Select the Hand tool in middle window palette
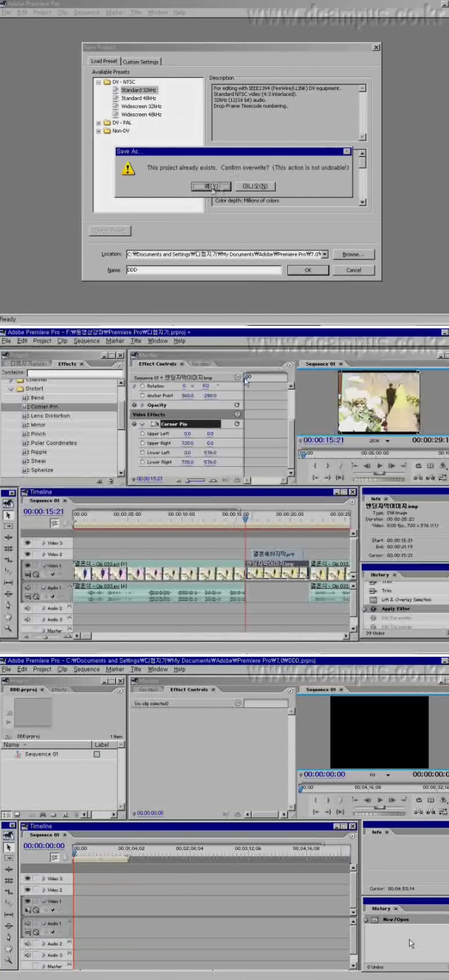Screen dimensions: 449x980 tap(9, 616)
